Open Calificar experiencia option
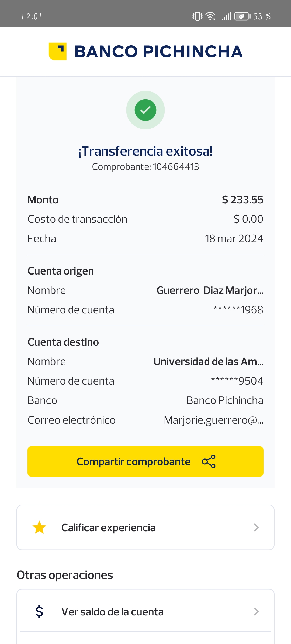 [108, 527]
